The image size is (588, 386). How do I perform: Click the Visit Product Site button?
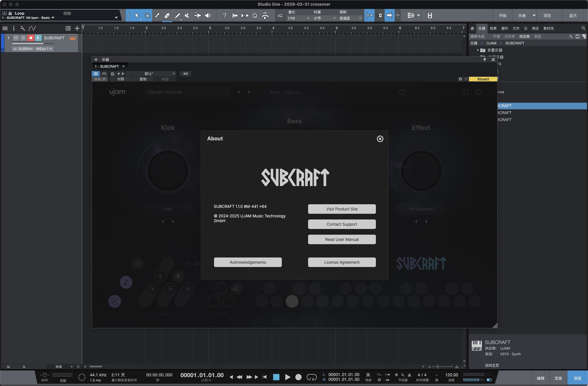342,209
